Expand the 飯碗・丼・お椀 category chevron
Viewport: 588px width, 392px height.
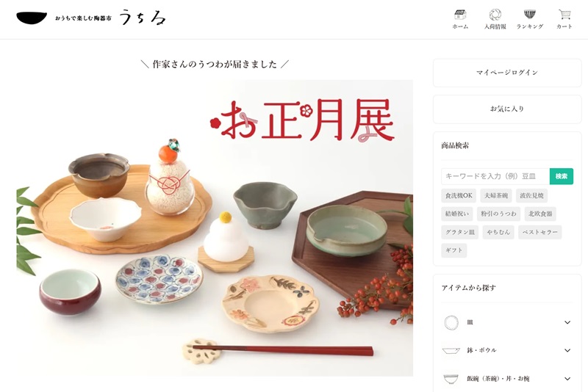(x=567, y=379)
